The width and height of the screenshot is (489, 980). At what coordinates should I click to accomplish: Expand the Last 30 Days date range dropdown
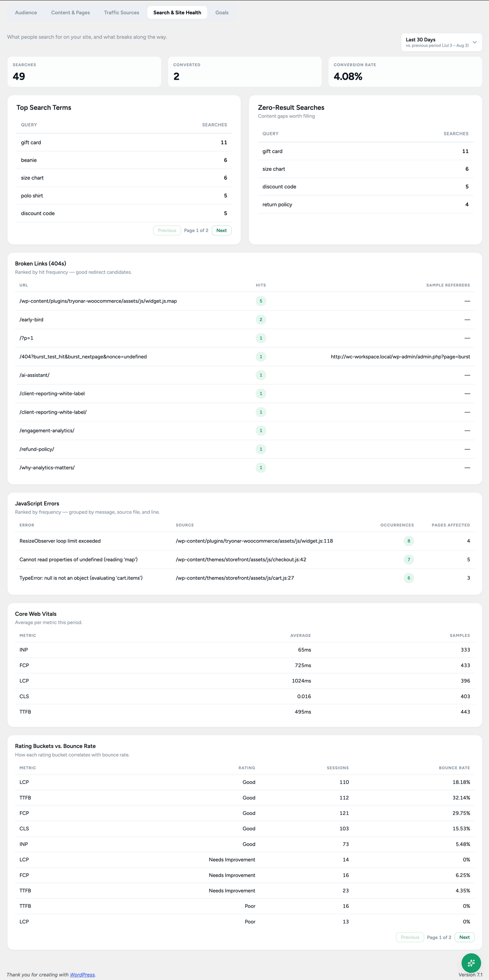(442, 42)
